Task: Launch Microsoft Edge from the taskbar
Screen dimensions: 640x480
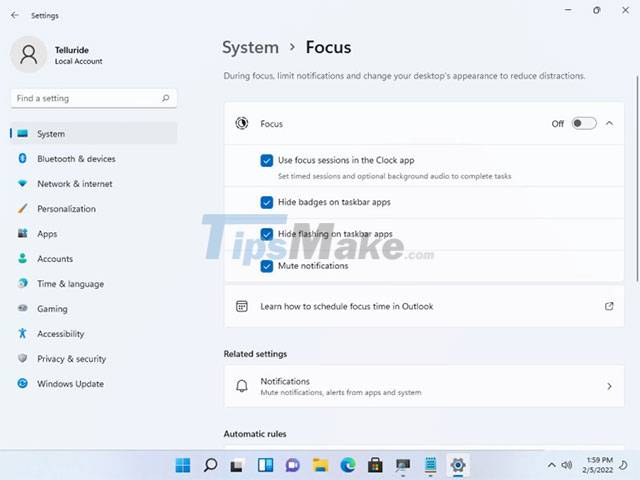Action: click(348, 465)
